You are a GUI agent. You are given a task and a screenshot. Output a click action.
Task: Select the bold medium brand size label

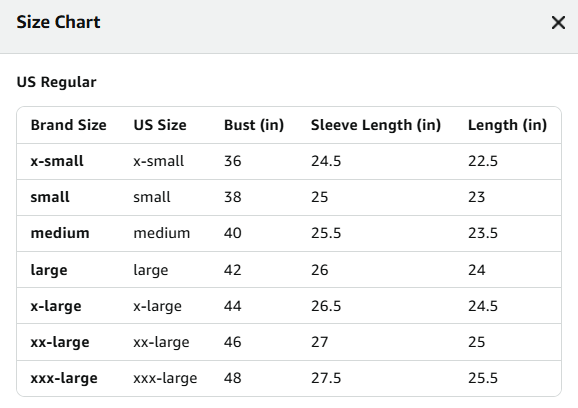point(60,233)
